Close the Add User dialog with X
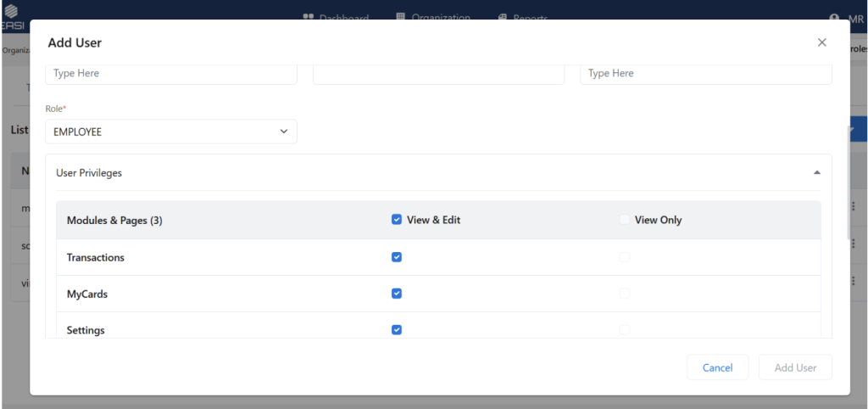The height and width of the screenshot is (409, 868). coord(821,42)
